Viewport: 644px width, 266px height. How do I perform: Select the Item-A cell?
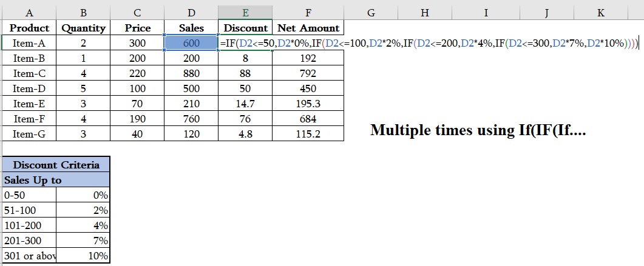tap(29, 43)
